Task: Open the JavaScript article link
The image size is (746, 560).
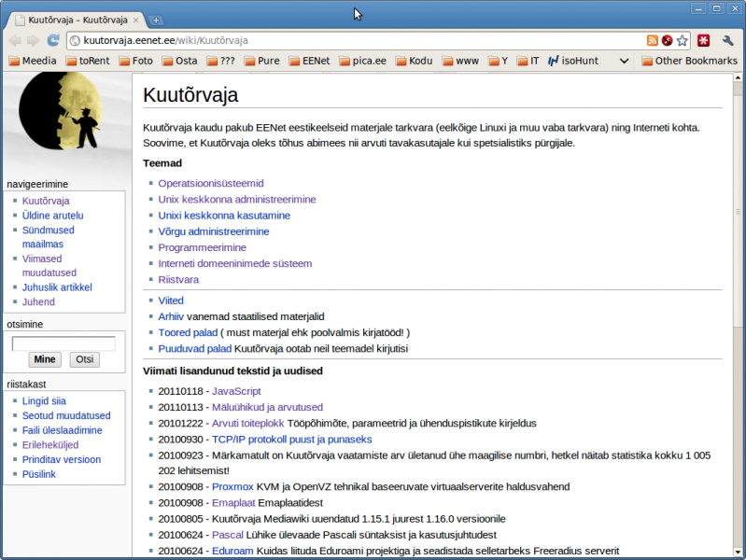Action: click(236, 391)
